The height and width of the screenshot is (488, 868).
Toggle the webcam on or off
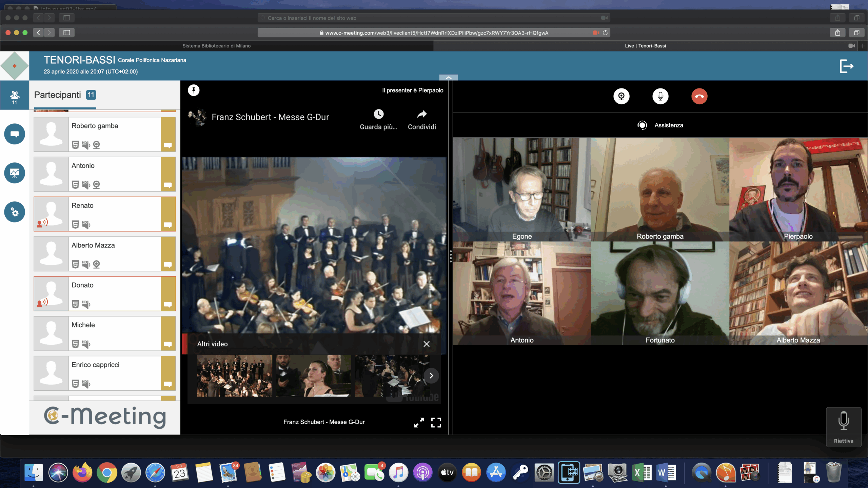point(621,96)
